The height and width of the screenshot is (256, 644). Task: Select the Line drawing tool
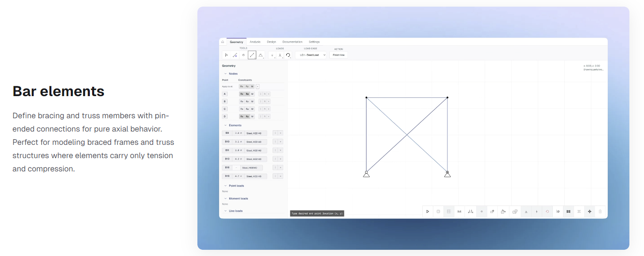tap(251, 55)
